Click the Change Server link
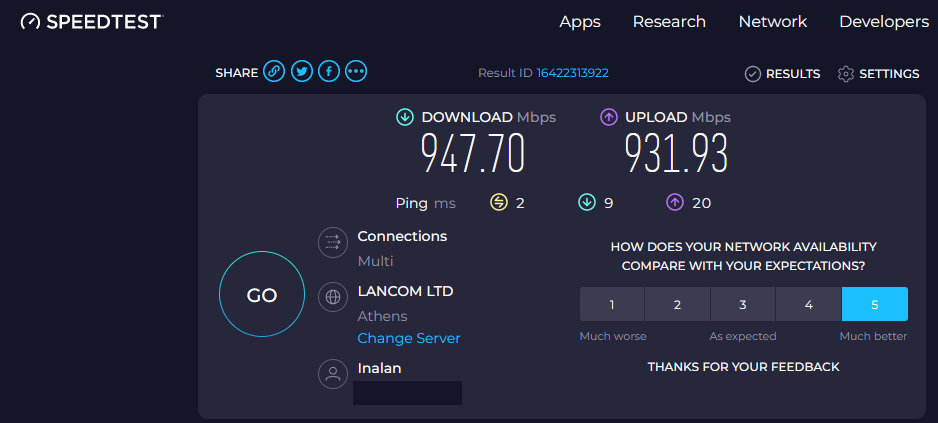The height and width of the screenshot is (423, 938). (409, 338)
